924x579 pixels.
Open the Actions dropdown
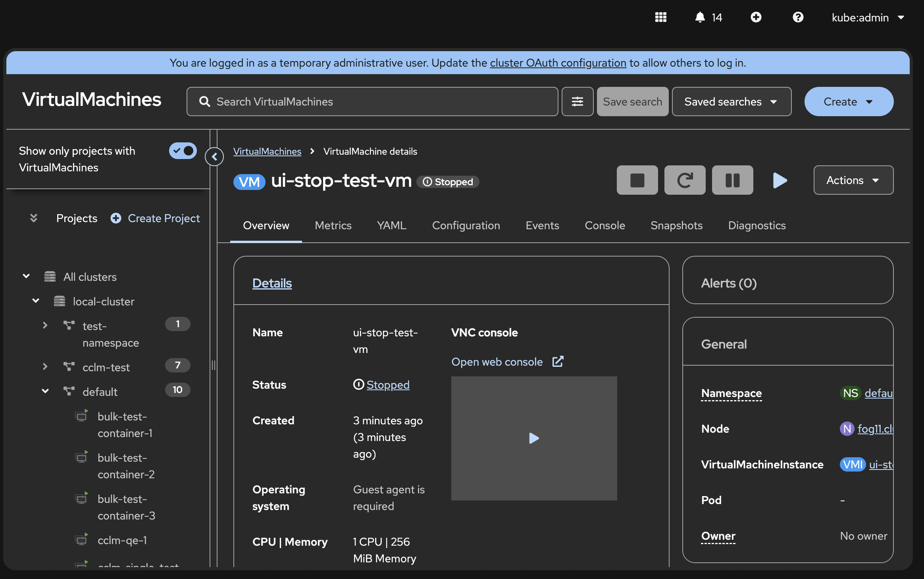tap(853, 180)
